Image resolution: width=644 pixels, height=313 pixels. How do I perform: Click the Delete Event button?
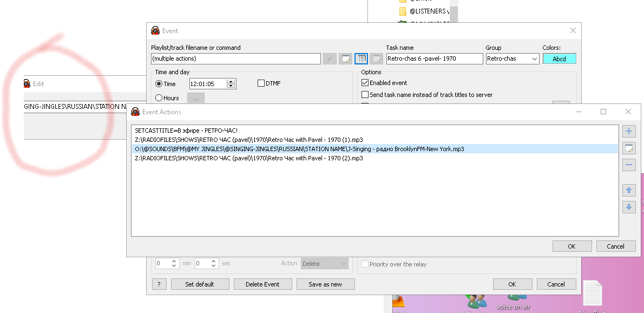pos(263,284)
